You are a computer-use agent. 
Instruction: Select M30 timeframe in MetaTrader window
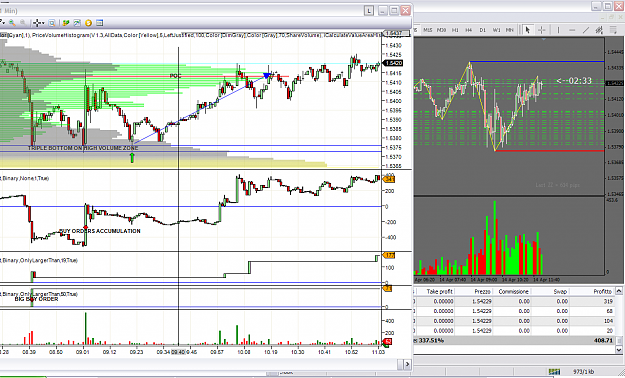point(441,30)
